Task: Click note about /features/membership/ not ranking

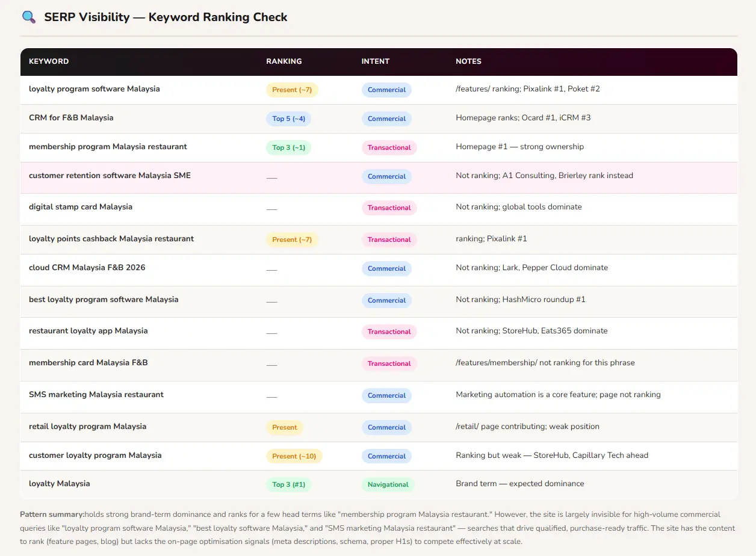Action: pos(545,363)
